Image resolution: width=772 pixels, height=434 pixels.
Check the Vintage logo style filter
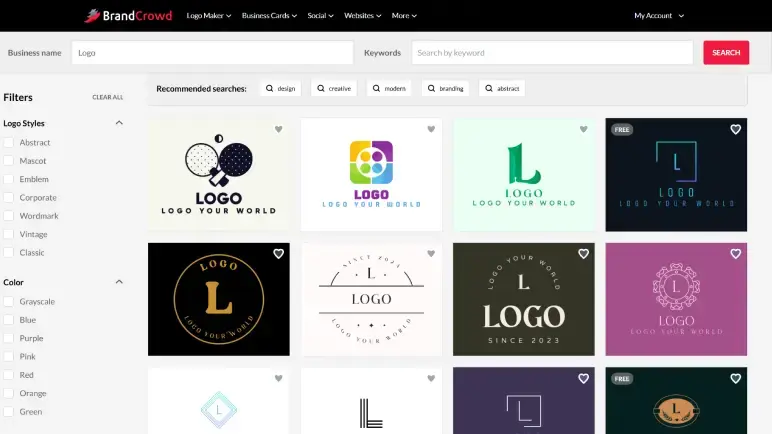(x=9, y=234)
